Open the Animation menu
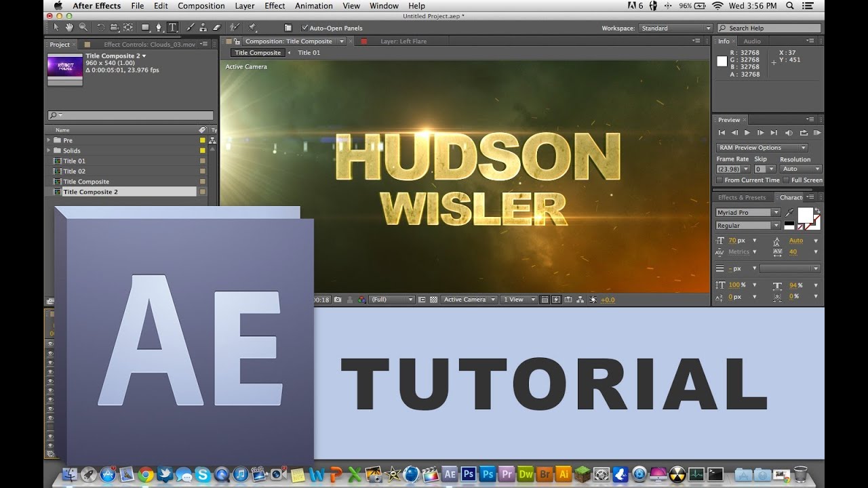 pos(314,6)
